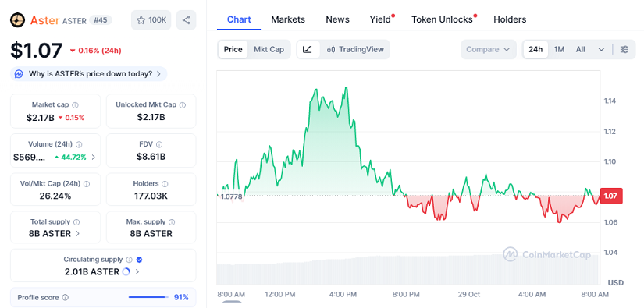Toggle chart to Mkt Cap view
The height and width of the screenshot is (308, 644).
[x=269, y=50]
